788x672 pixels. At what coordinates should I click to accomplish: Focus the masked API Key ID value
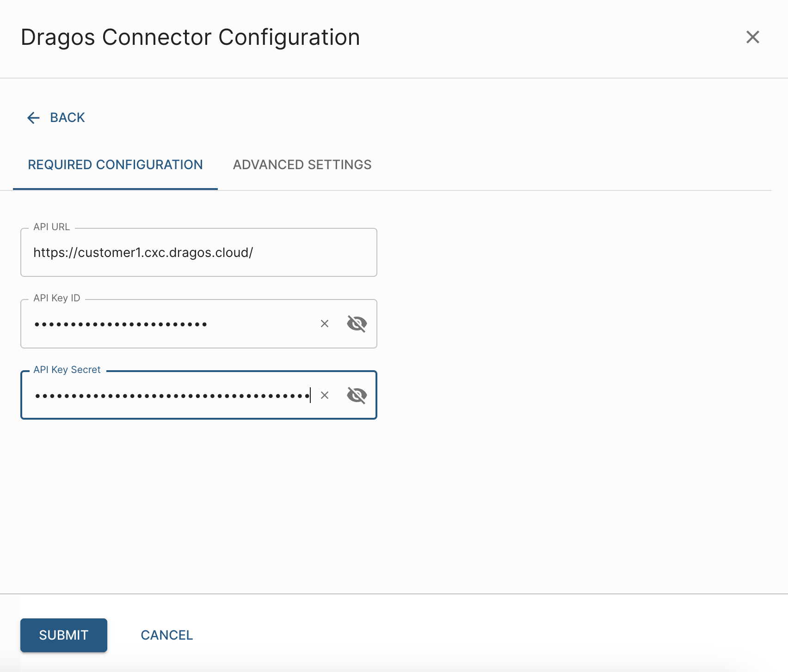[x=120, y=324]
